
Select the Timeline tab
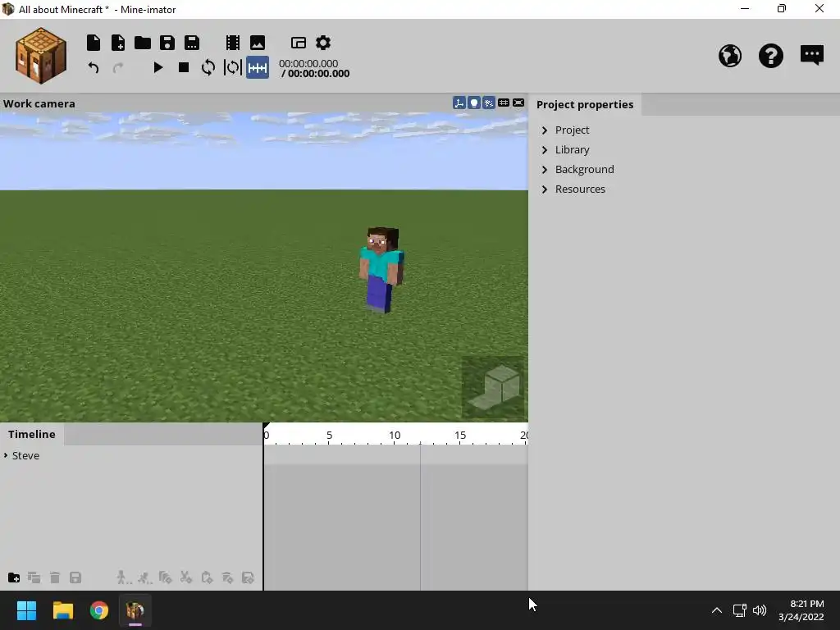pos(32,434)
